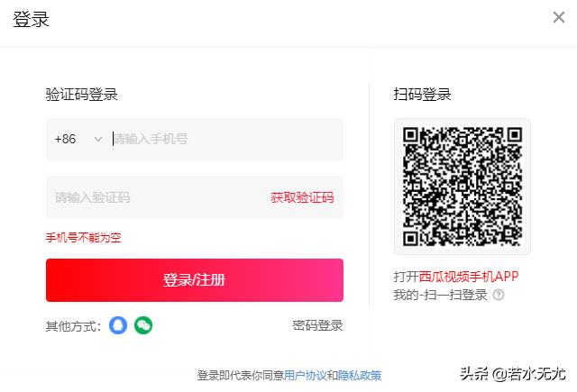Request a code via 获取验证码
Screen dimensions: 577x392
[x=302, y=198]
